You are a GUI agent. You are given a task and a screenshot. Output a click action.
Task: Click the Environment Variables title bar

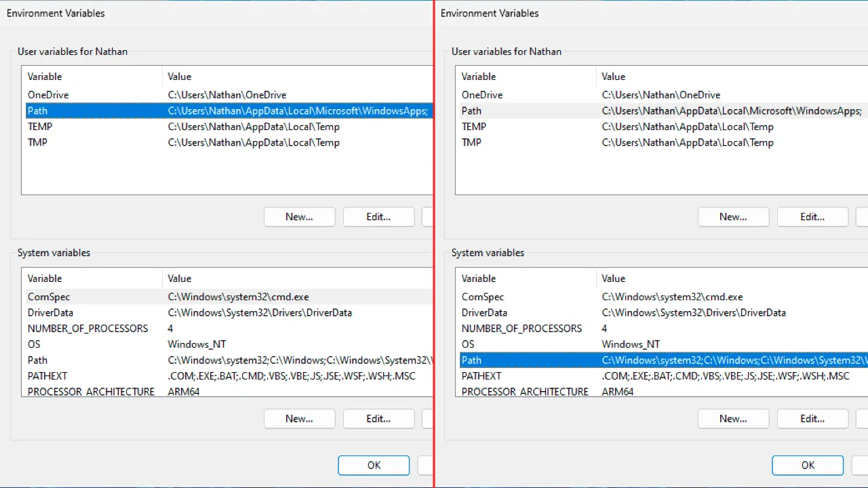pos(56,13)
